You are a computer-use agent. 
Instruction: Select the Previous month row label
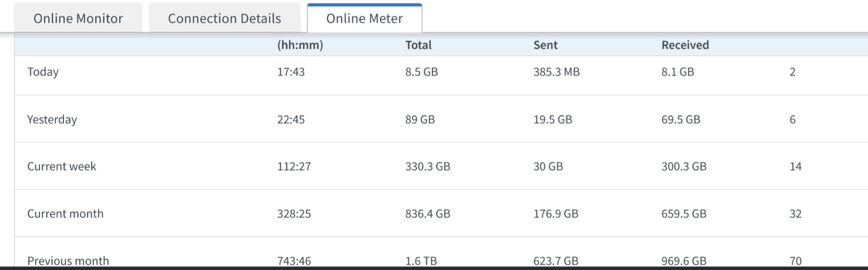tap(68, 261)
